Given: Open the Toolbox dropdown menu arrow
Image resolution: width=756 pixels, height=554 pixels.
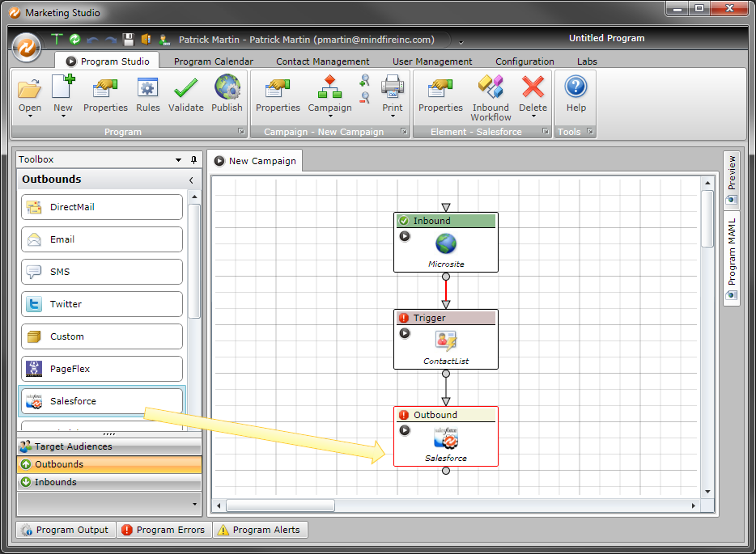Looking at the screenshot, I should [178, 160].
